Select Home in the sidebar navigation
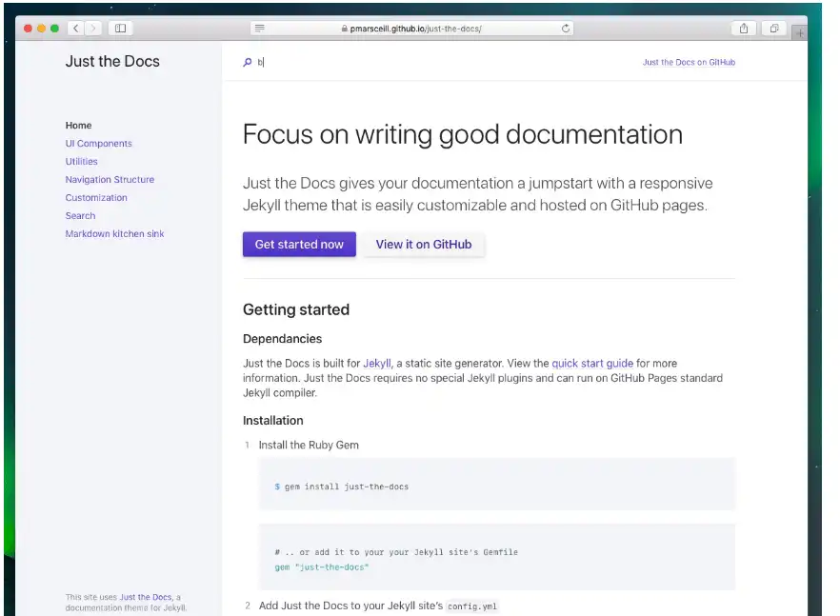 (x=78, y=126)
